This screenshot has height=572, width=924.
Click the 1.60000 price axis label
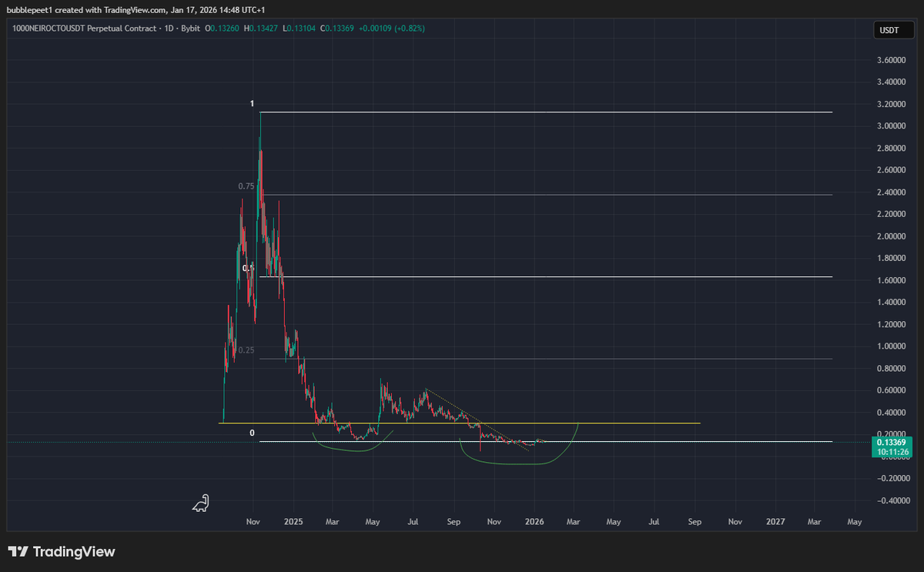pyautogui.click(x=891, y=280)
